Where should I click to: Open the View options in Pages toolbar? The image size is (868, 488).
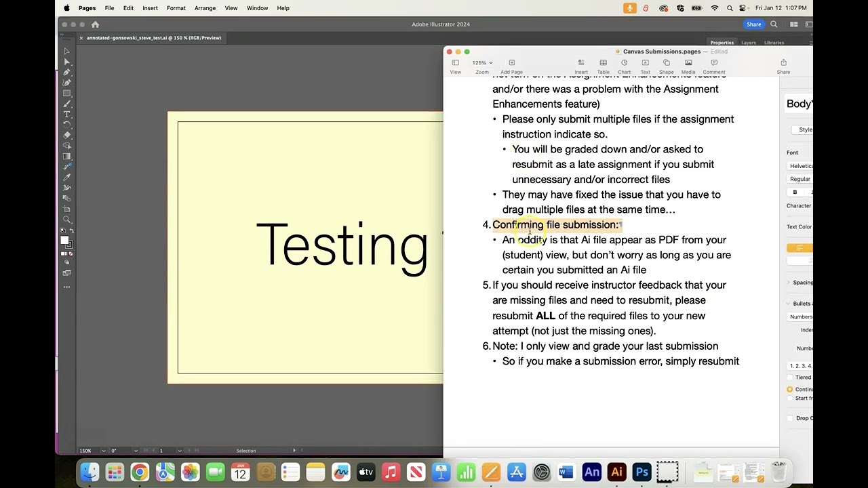coord(456,66)
